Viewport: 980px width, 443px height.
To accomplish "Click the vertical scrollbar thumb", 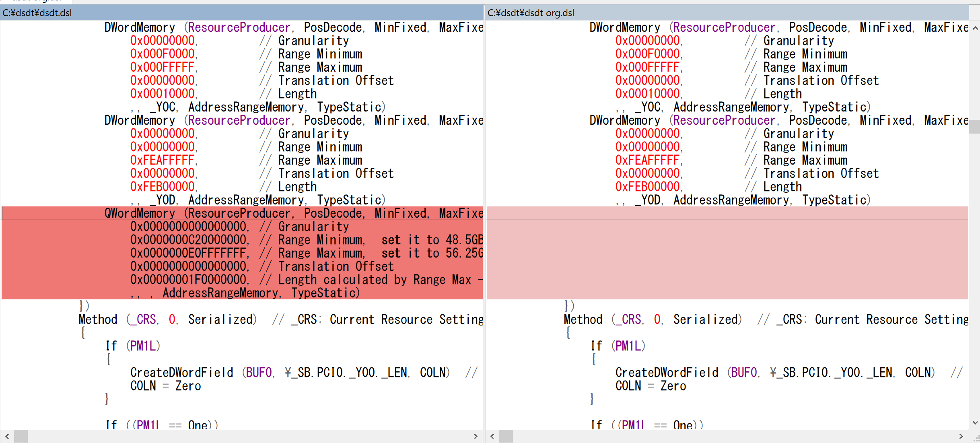I will point(975,126).
